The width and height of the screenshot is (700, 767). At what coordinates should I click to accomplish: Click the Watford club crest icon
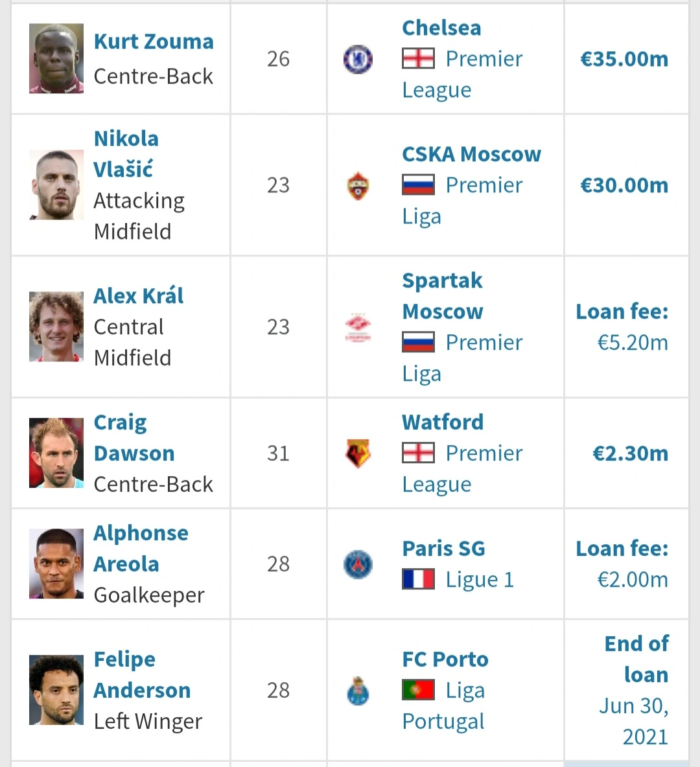pyautogui.click(x=358, y=453)
